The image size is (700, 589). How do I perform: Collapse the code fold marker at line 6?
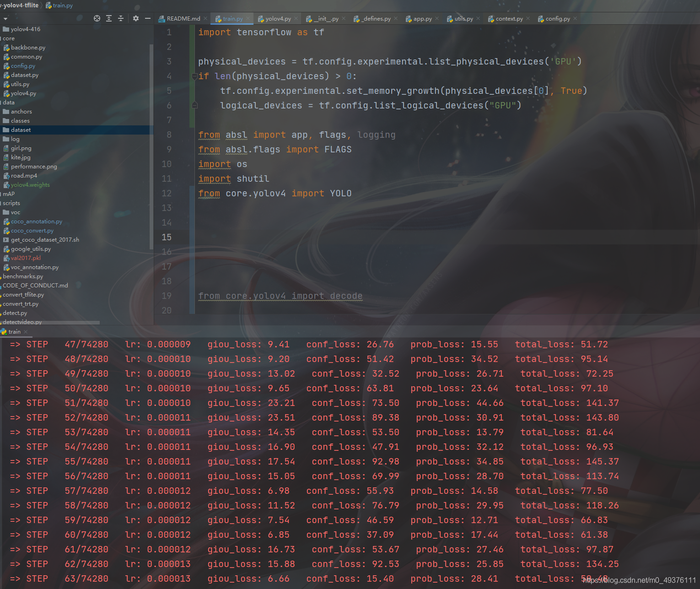194,105
